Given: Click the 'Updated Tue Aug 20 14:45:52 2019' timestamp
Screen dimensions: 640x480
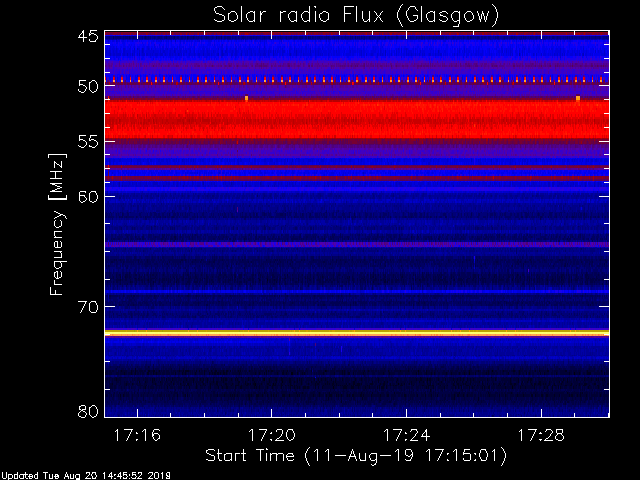Looking at the screenshot, I should (85, 476).
